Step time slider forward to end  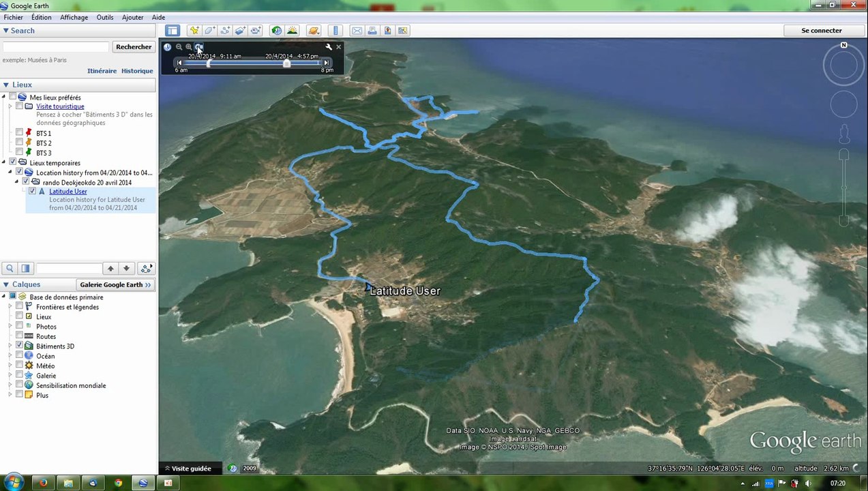tap(327, 63)
